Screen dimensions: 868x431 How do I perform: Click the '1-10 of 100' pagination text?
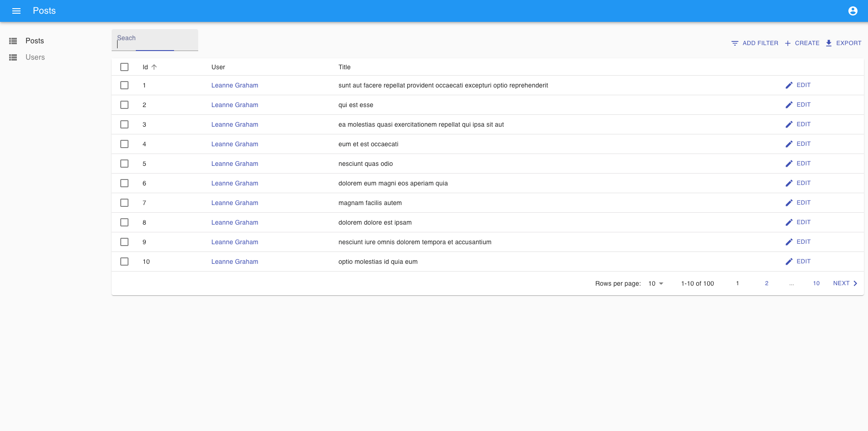pos(698,283)
